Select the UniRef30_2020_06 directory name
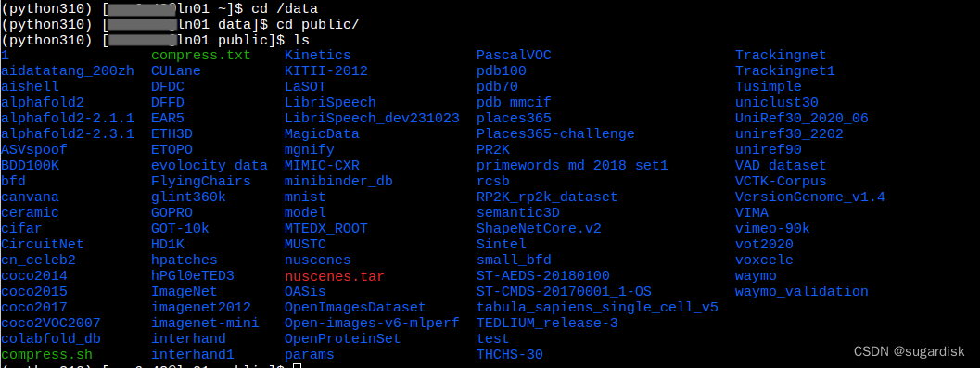This screenshot has height=368, width=980. (x=802, y=118)
